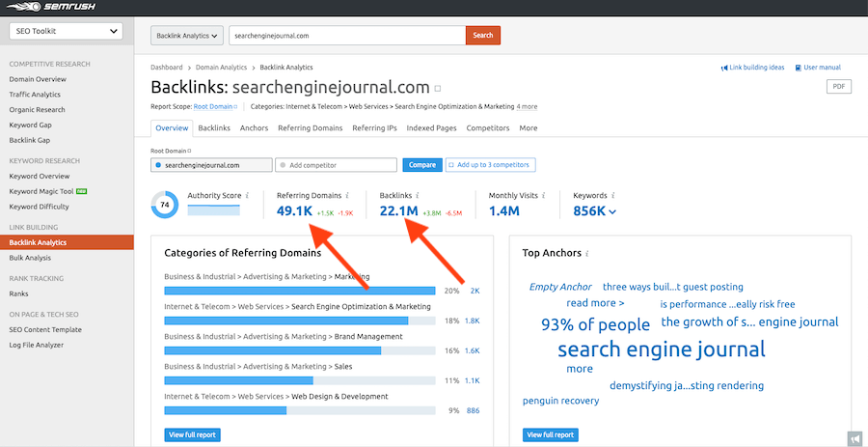Viewport: 868px width, 447px height.
Task: Open Keyword Gap in sidebar
Action: tap(31, 126)
